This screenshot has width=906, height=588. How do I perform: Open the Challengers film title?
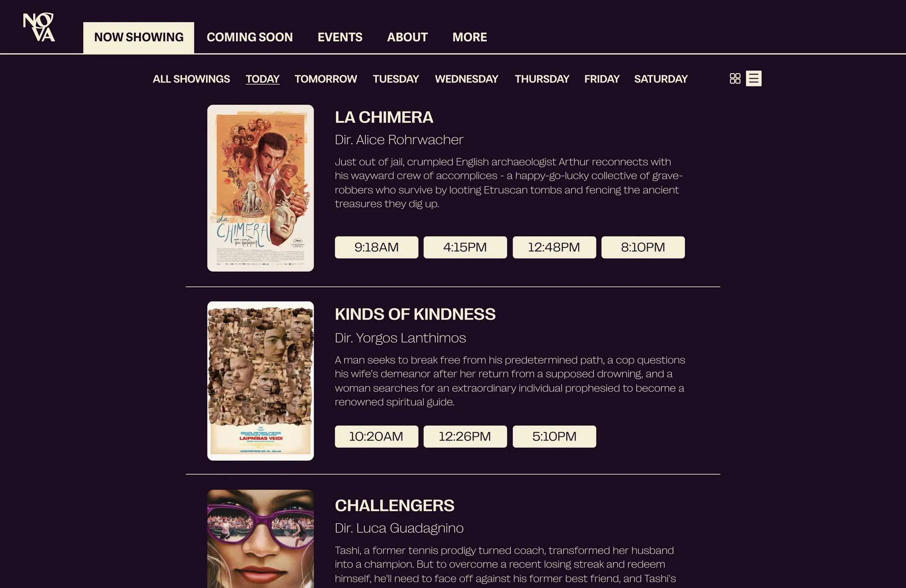click(x=394, y=505)
